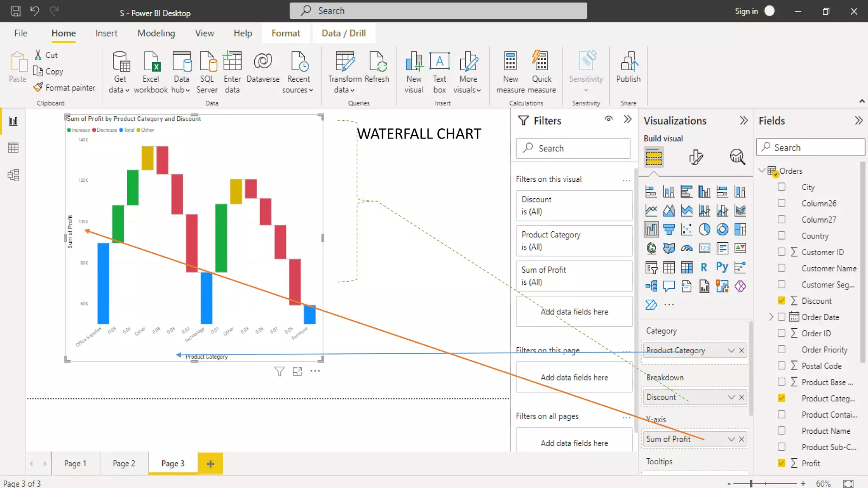Open Model view from left sidebar
This screenshot has width=868, height=488.
click(x=13, y=175)
